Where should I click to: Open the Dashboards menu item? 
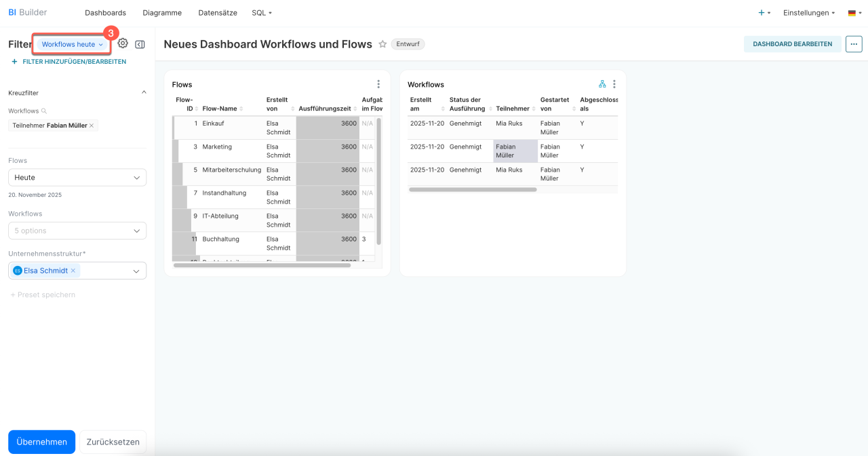click(x=105, y=13)
